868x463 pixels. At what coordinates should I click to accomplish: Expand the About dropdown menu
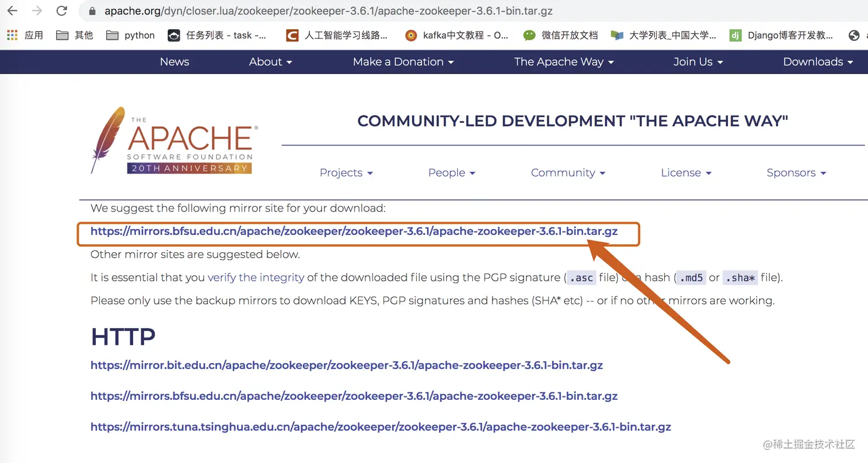coord(270,61)
